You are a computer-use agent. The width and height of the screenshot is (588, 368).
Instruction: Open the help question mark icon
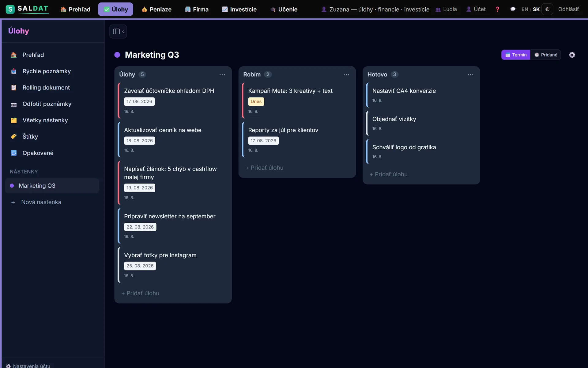[x=497, y=9]
